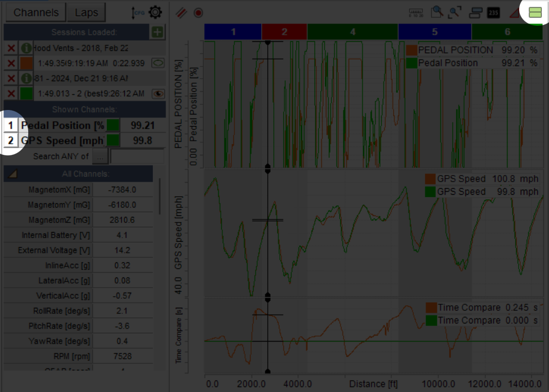Click the Shown Channels header
The image size is (549, 392).
pyautogui.click(x=84, y=109)
